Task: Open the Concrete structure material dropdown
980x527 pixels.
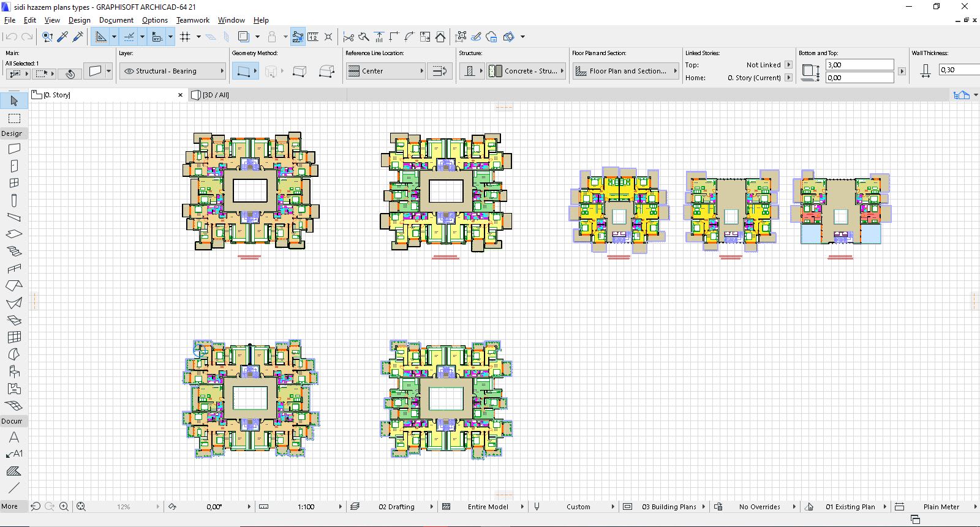Action: pyautogui.click(x=527, y=71)
